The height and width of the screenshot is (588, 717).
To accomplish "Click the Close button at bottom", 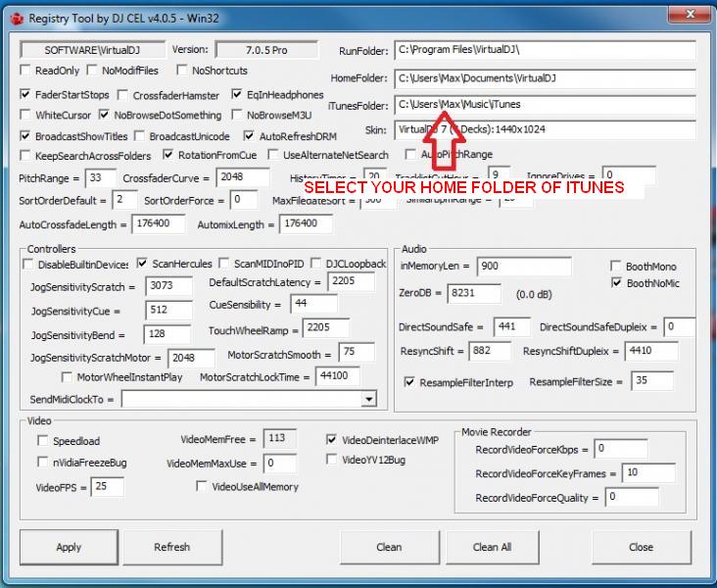I will 642,547.
